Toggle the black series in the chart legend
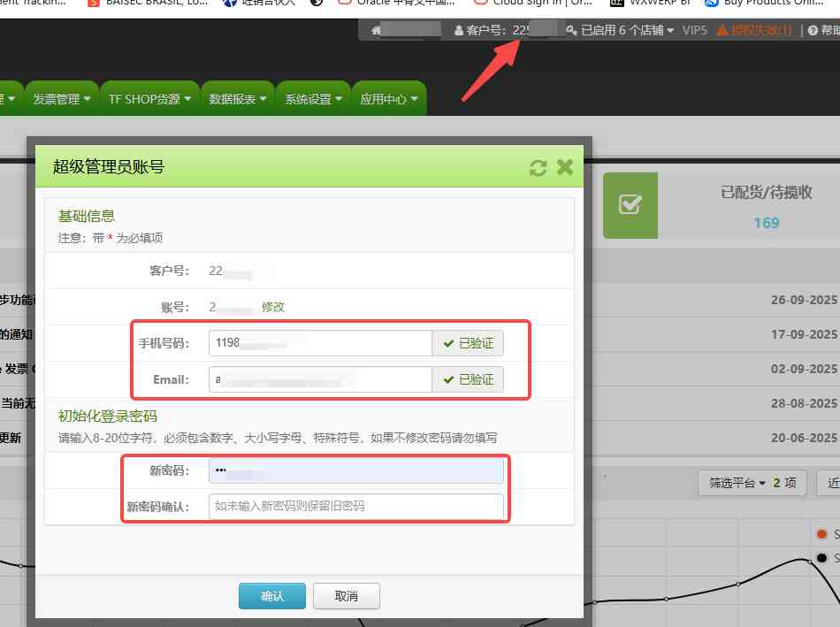840x627 pixels. pyautogui.click(x=821, y=558)
